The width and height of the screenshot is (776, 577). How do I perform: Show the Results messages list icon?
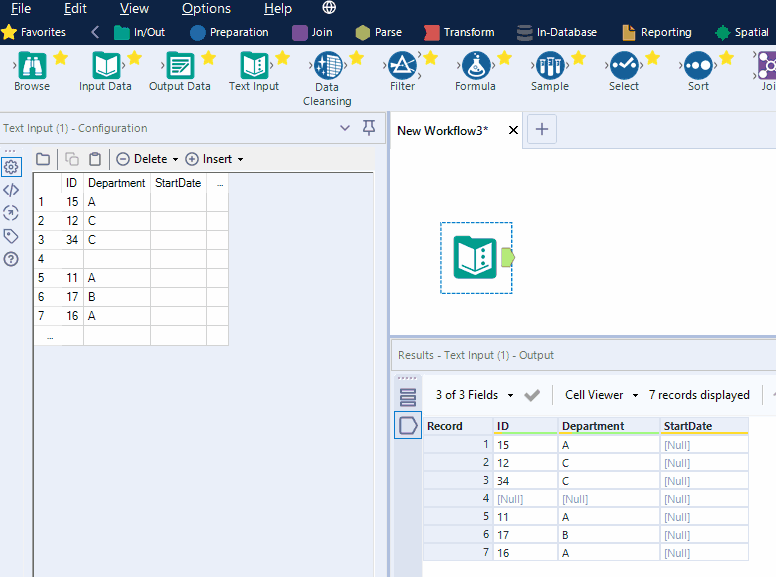click(408, 397)
